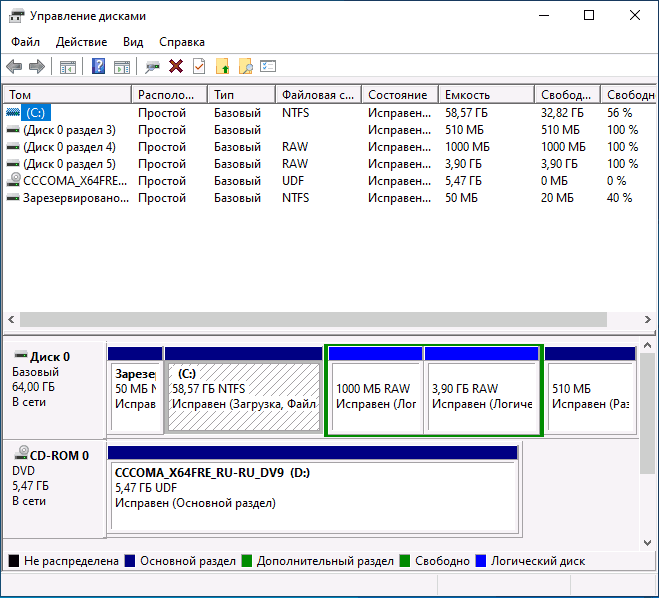Select the (Диск 0 раздел 5) row
Screen dimensions: 659x598
[330, 163]
